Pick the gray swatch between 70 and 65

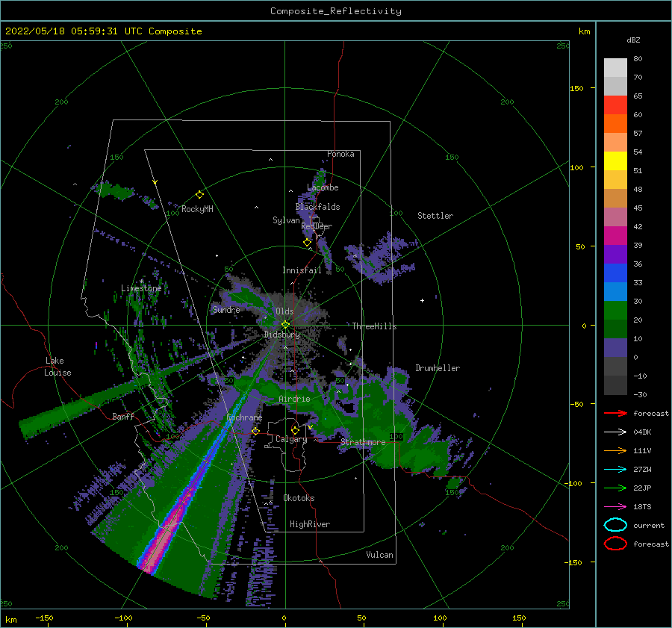pyautogui.click(x=615, y=87)
